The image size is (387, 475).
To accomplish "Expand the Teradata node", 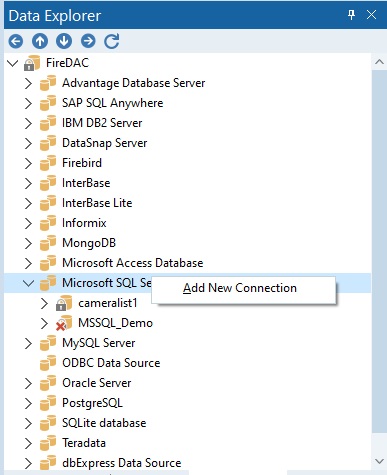I will (29, 443).
